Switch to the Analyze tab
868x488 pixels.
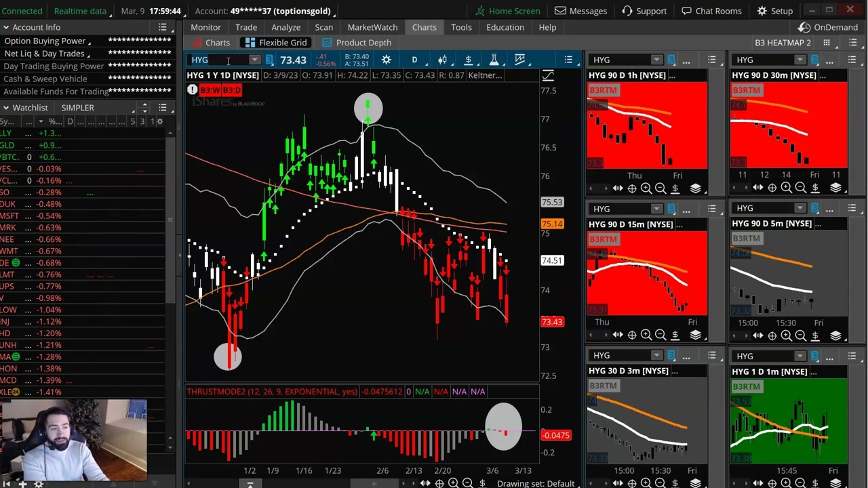coord(285,27)
